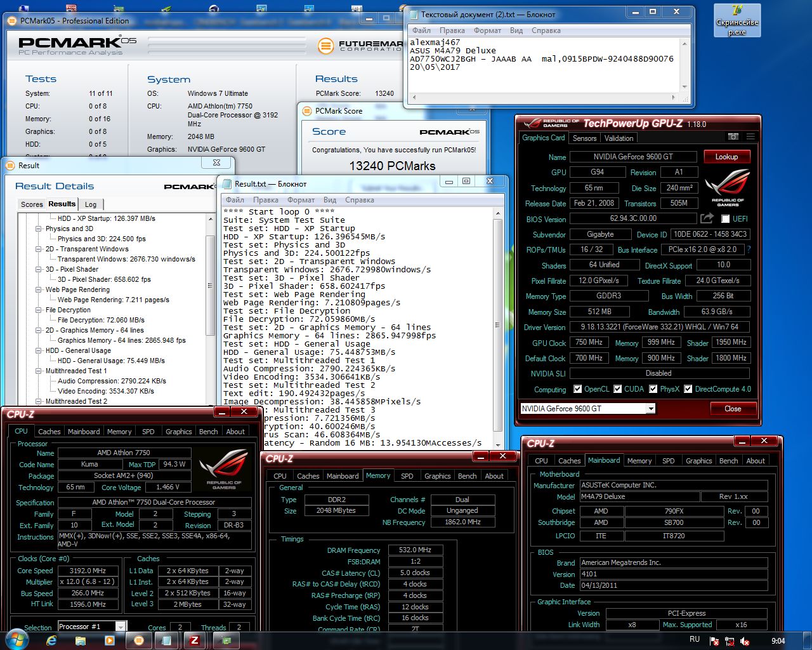This screenshot has height=650, width=812.
Task: Click the GPU-Z screenshot camera icon
Action: pyautogui.click(x=733, y=136)
